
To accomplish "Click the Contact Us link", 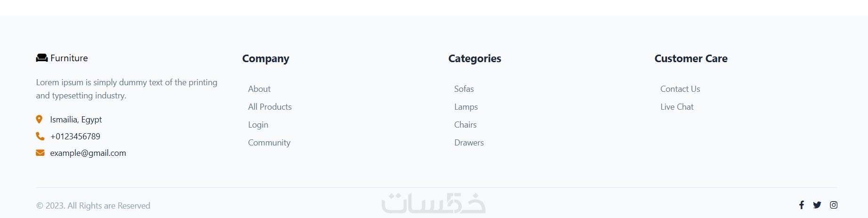I will 680,89.
